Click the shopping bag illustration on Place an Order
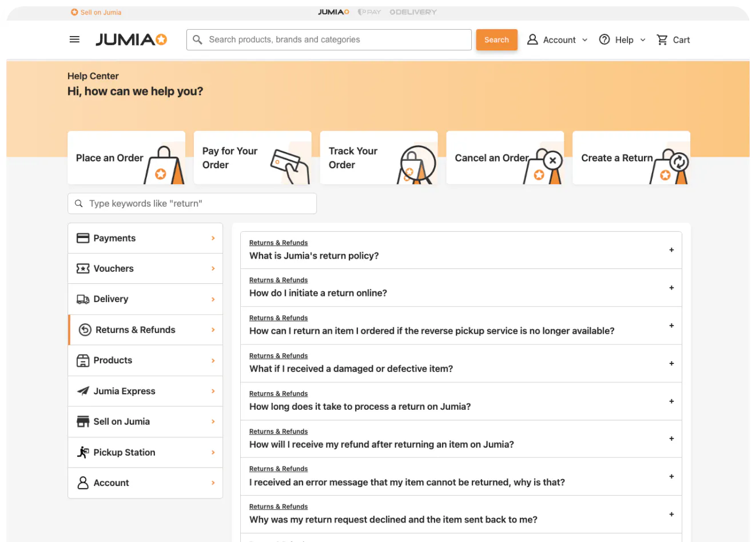 pyautogui.click(x=164, y=165)
